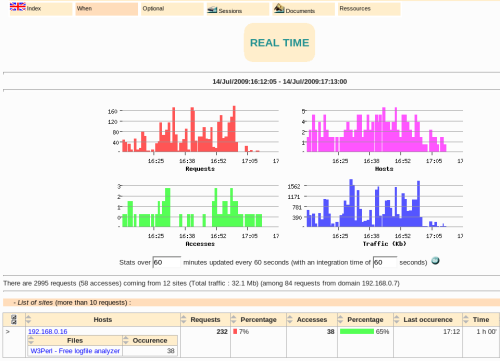Sort table by Hosts column arrows
Screen dimensions: 500x361
tap(28, 320)
